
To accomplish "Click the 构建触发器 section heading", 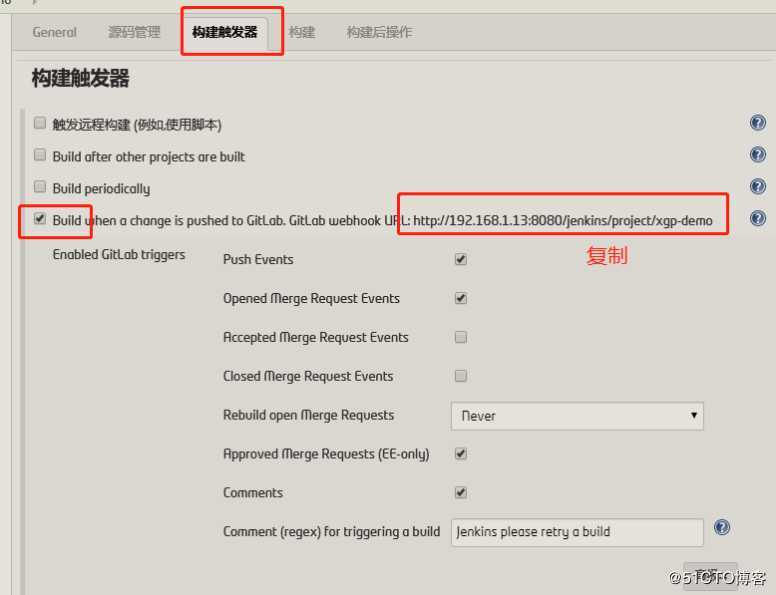I will 80,78.
